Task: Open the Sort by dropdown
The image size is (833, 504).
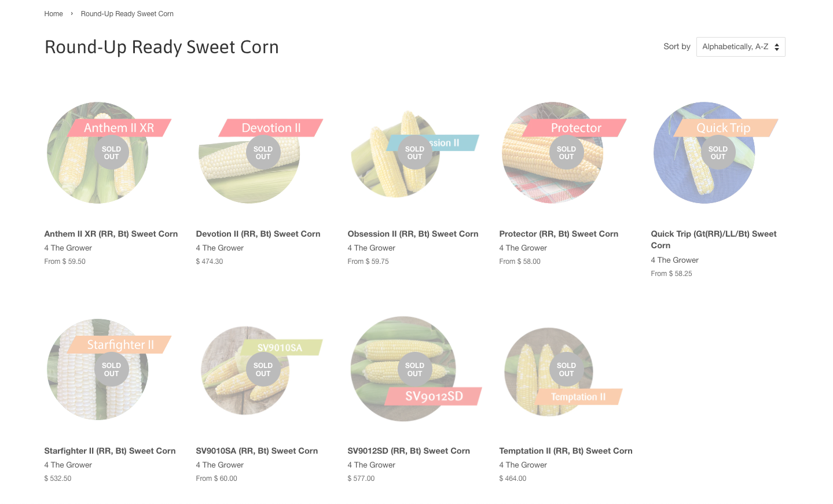Action: (740, 47)
